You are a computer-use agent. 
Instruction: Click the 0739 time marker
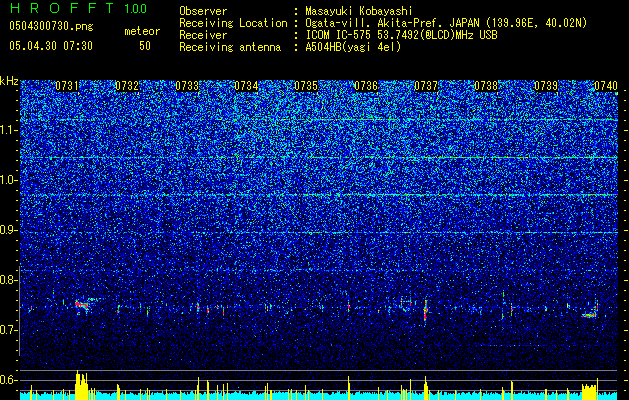(546, 86)
